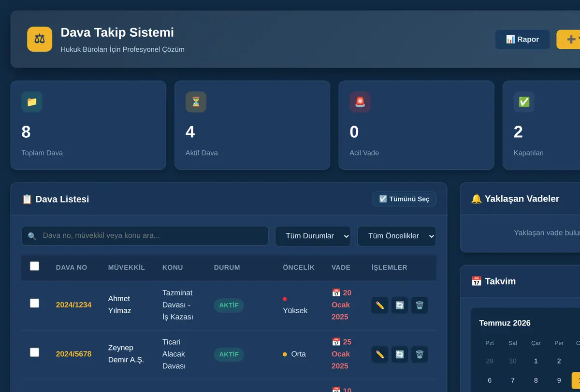Select day 8 in the Temmuz 2026 calendar
The image size is (580, 392).
(x=536, y=380)
